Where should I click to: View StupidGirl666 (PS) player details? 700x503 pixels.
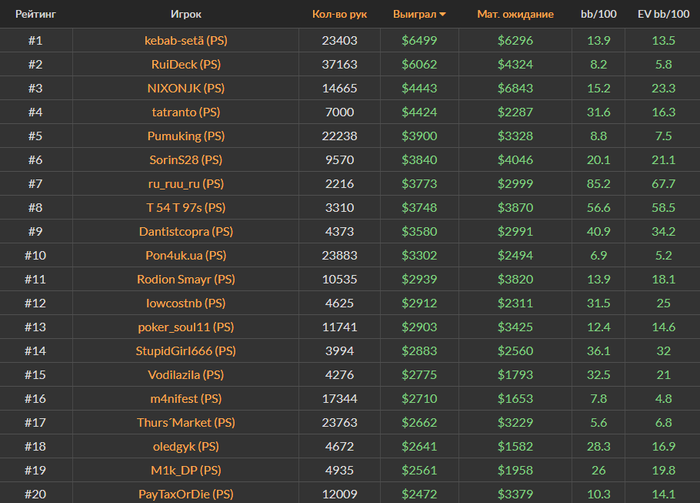[x=186, y=351]
